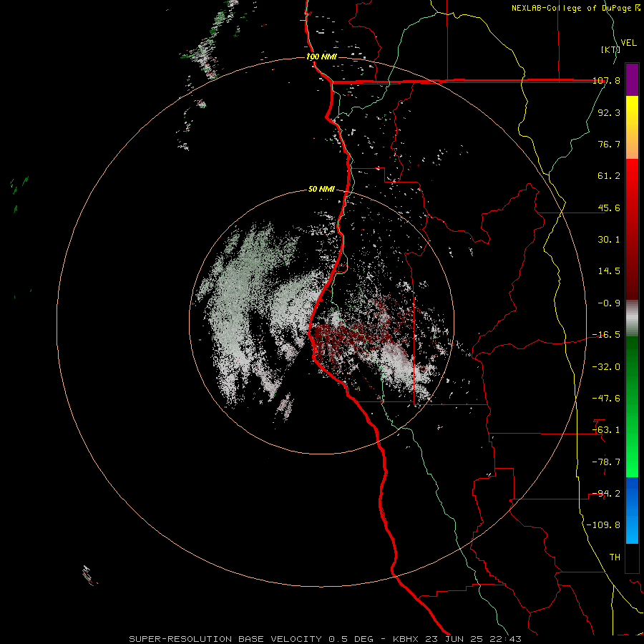The image size is (644, 644).
Task: Click the 50 NMI range ring label
Action: (321, 189)
